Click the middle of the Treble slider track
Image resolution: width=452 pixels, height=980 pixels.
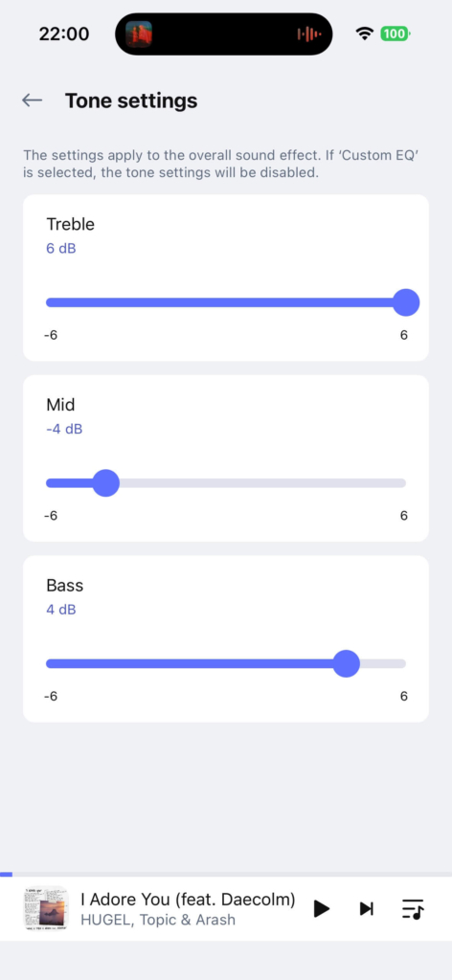(226, 302)
